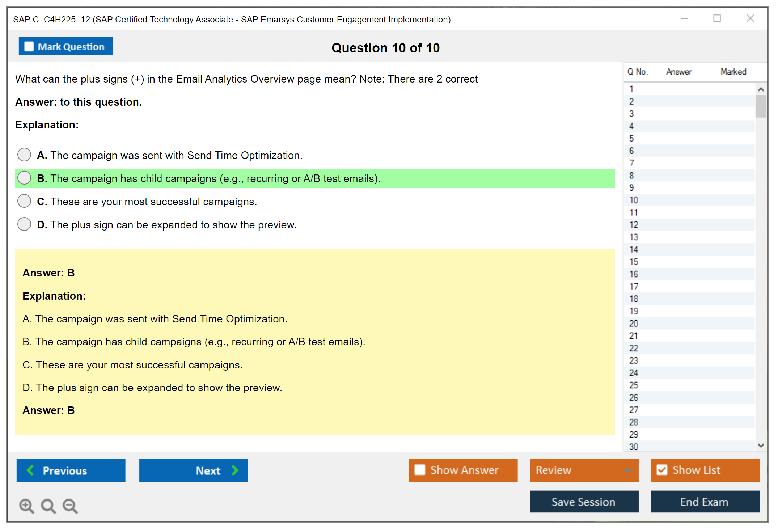Select option C most successful campaigns

pos(24,201)
